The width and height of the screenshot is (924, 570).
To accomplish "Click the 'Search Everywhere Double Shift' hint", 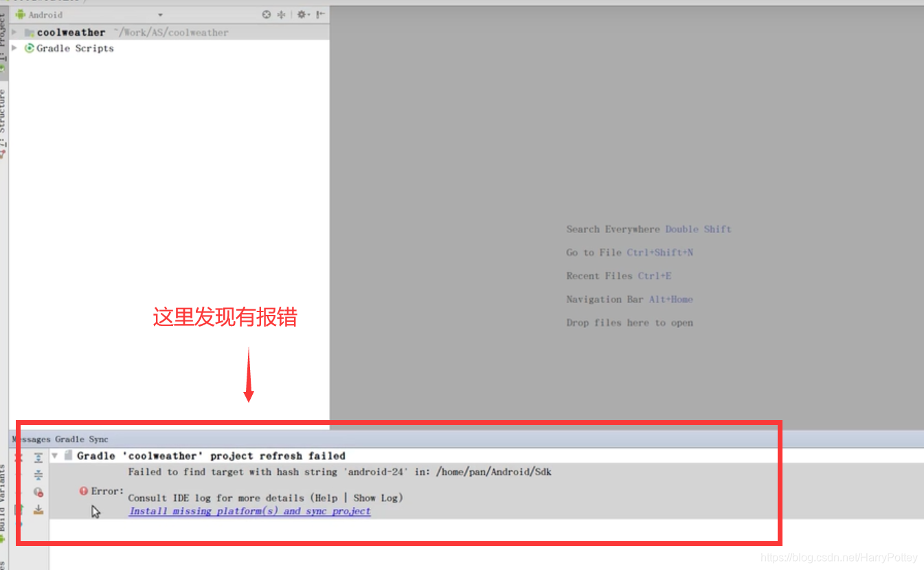I will click(649, 229).
